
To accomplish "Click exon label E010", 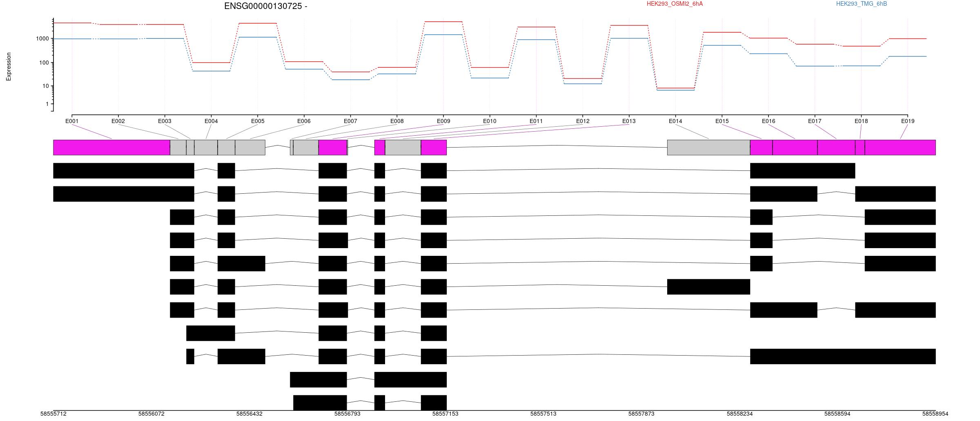I will [x=490, y=121].
